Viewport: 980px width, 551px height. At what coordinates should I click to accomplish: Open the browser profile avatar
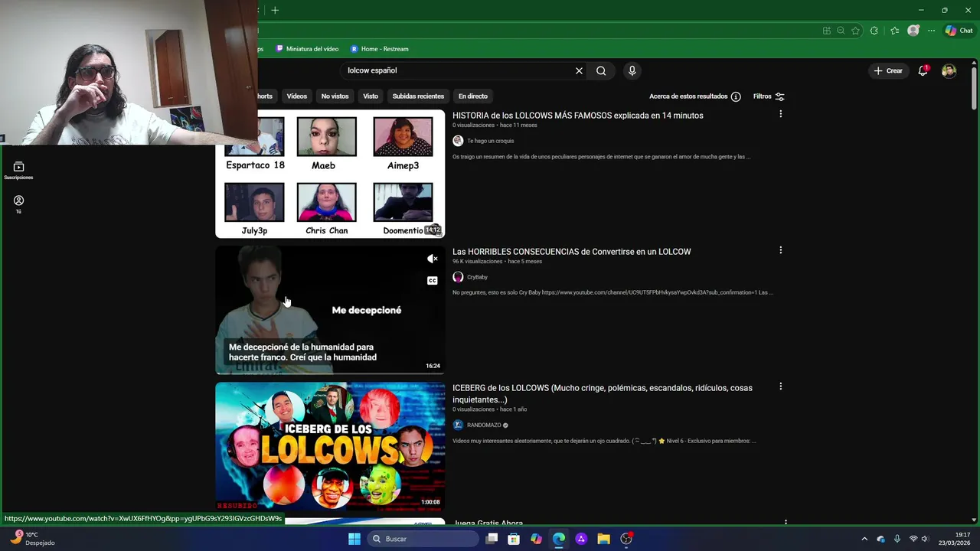(x=913, y=31)
